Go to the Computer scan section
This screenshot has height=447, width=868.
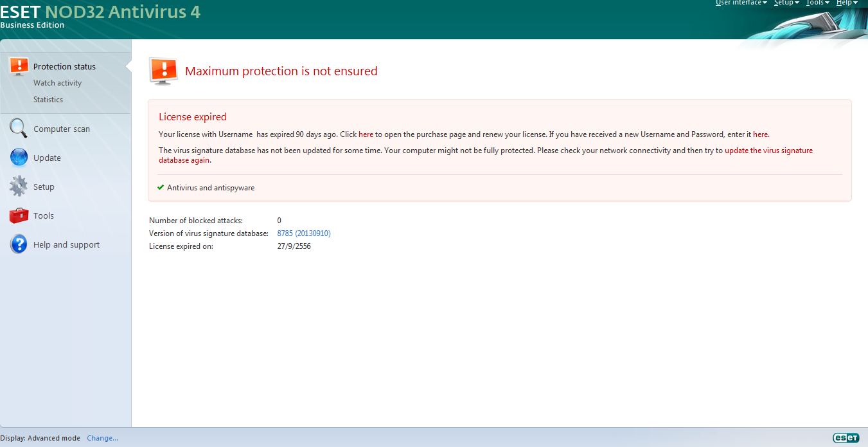point(62,129)
